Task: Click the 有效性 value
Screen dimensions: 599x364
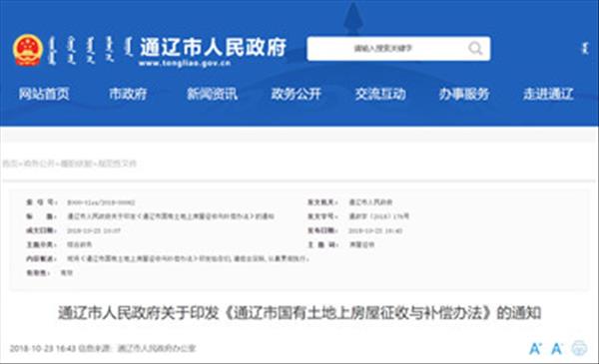Action: point(67,273)
